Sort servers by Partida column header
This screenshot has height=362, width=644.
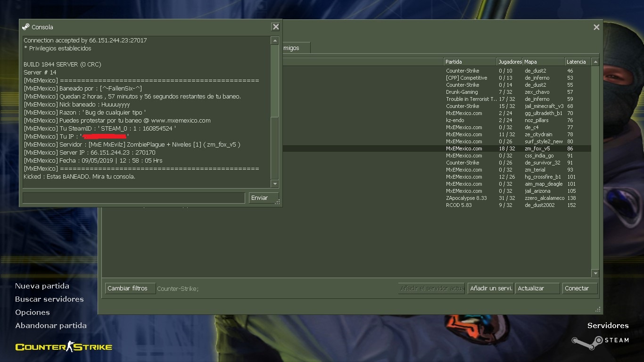tap(470, 62)
